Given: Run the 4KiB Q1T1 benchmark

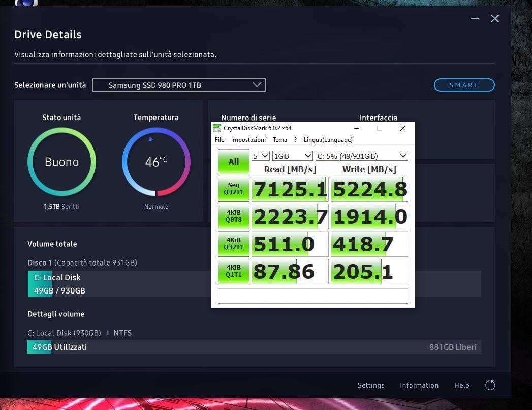Looking at the screenshot, I should pos(233,272).
